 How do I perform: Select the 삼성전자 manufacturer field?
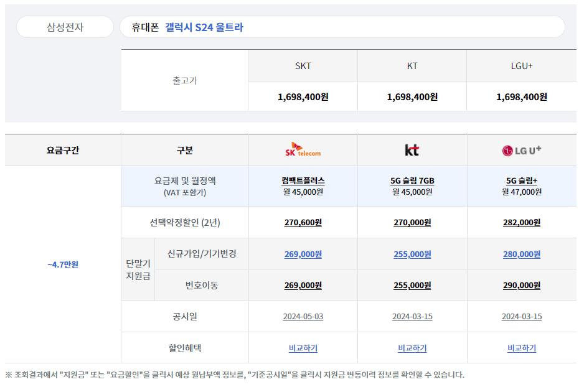[x=65, y=27]
